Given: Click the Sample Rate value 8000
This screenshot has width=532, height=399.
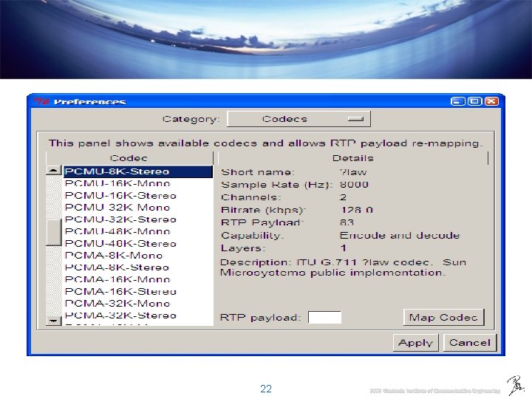Looking at the screenshot, I should [354, 185].
